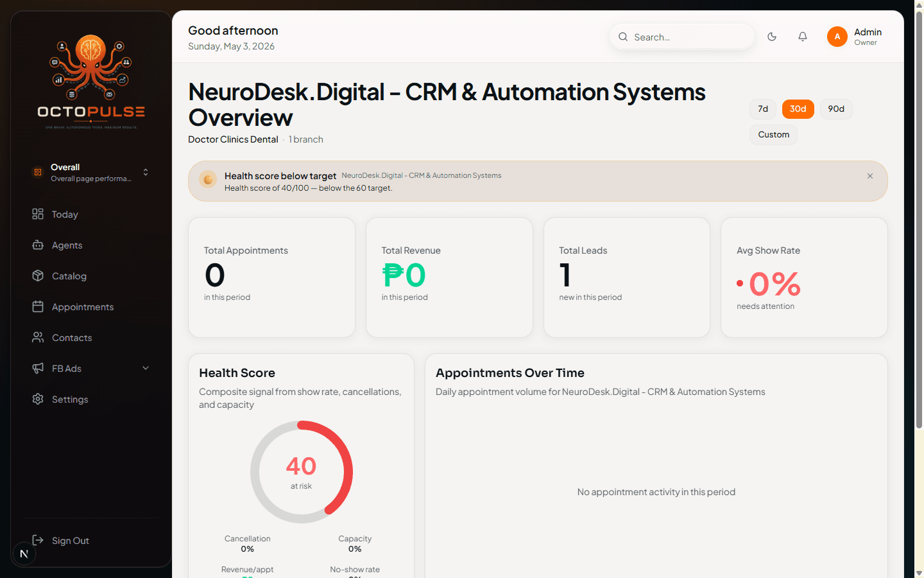
Task: Click 'Health score below target' heading
Action: [x=280, y=176]
